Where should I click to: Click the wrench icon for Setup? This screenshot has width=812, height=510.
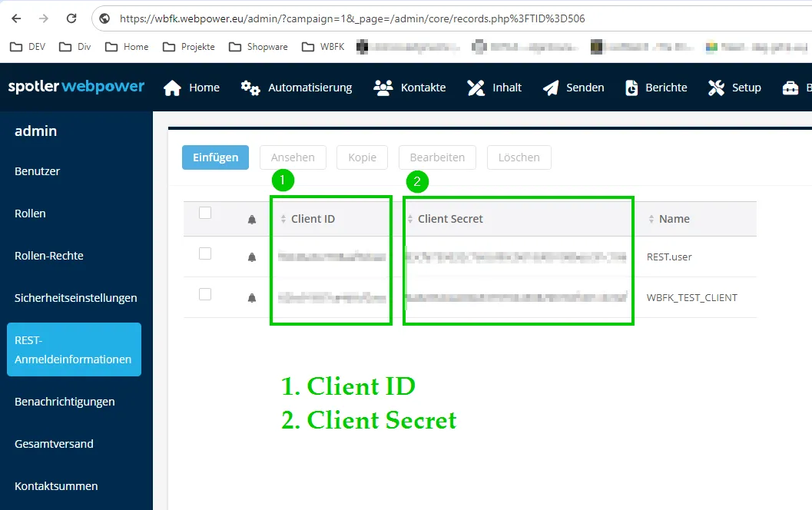tap(716, 88)
